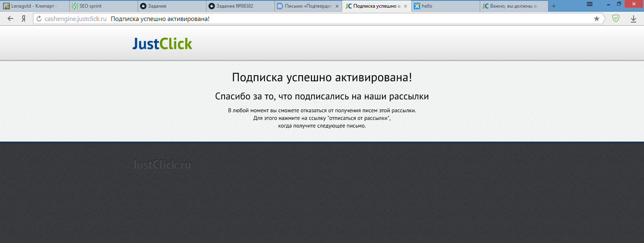Switch to SEO sprint tab
Screen dimensions: 644x243
(103, 6)
